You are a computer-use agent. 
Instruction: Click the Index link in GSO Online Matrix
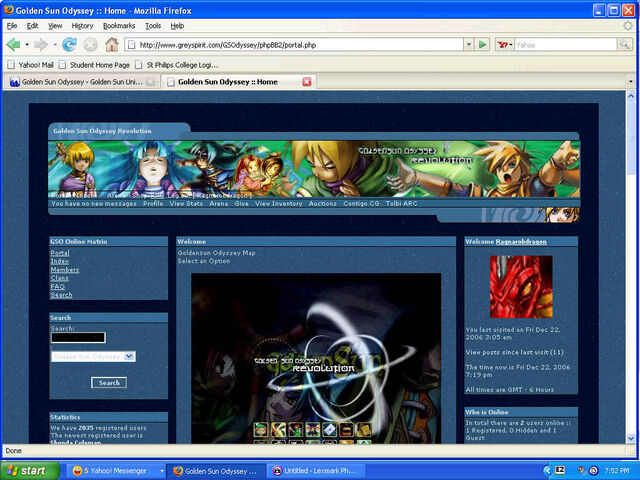(x=59, y=261)
